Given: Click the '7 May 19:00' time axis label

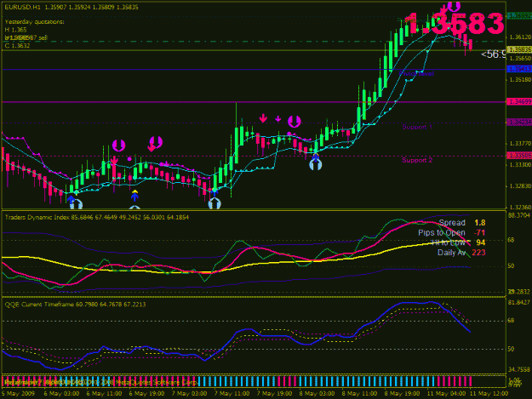Looking at the screenshot, I should point(274,394).
